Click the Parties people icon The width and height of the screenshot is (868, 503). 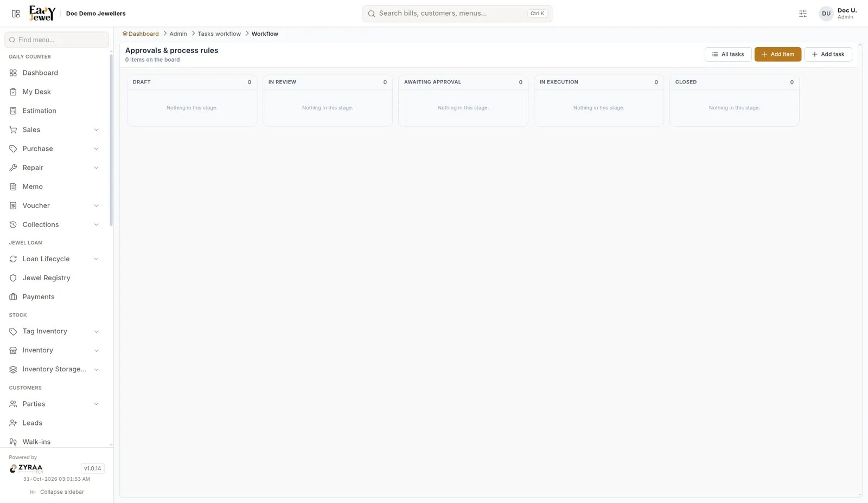click(13, 404)
